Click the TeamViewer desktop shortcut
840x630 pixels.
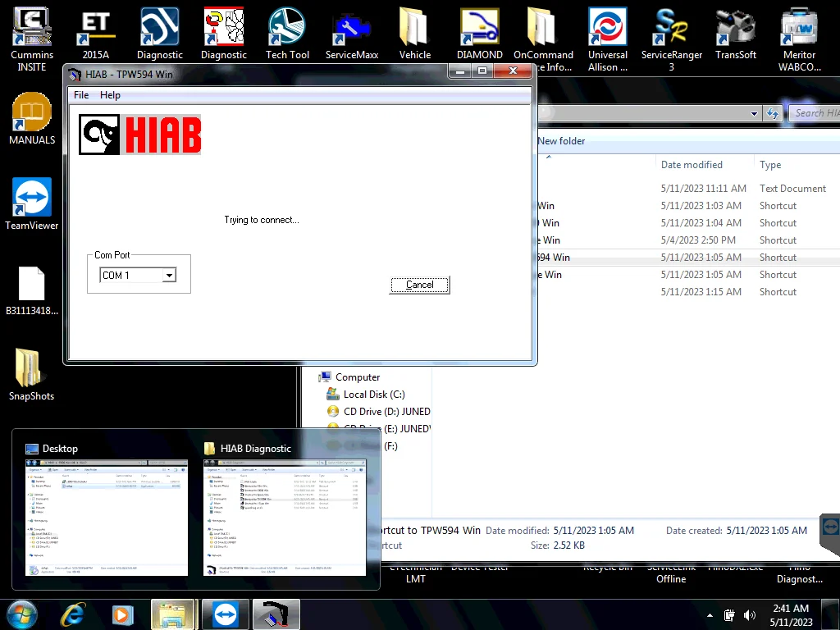pyautogui.click(x=32, y=199)
